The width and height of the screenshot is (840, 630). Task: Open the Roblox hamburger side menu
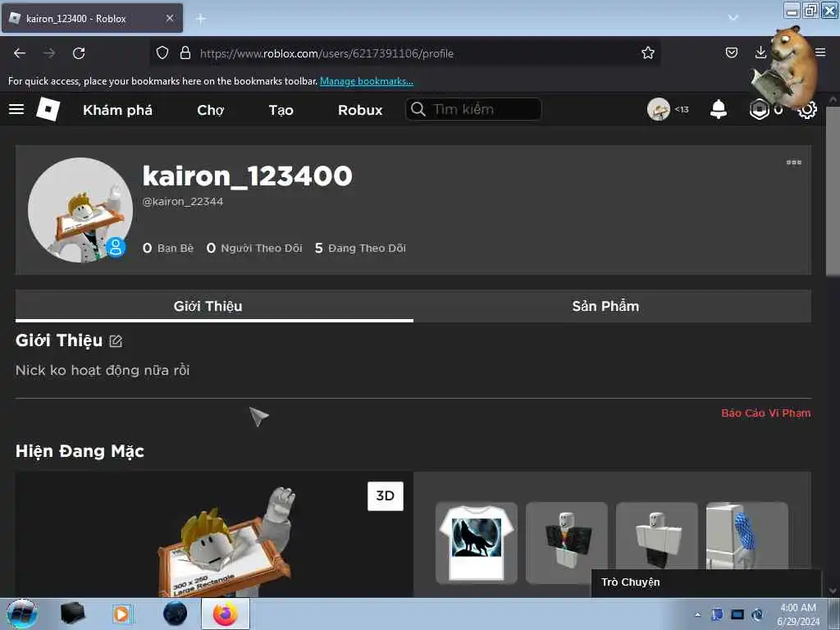[16, 109]
